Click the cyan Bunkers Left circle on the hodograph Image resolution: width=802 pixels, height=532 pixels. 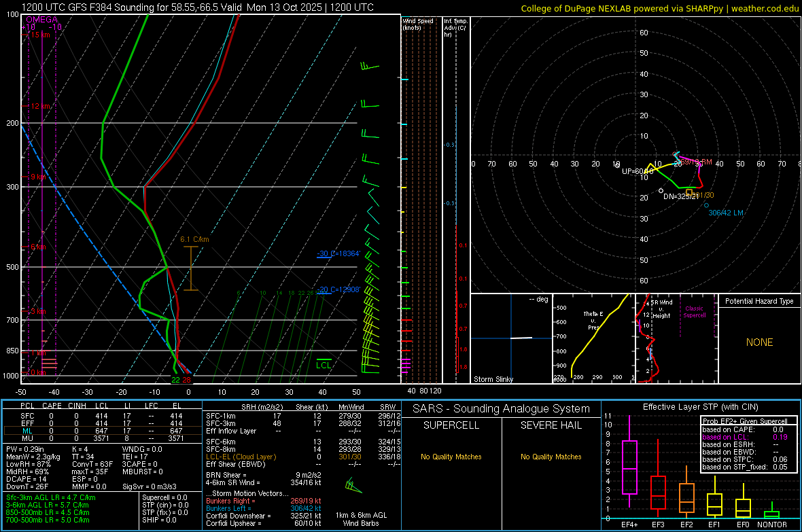point(706,205)
